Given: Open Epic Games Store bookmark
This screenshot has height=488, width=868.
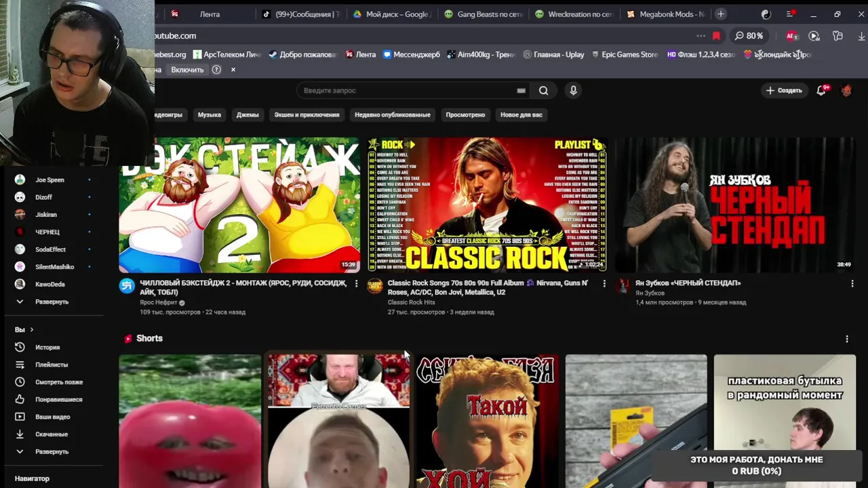Looking at the screenshot, I should click(x=624, y=54).
